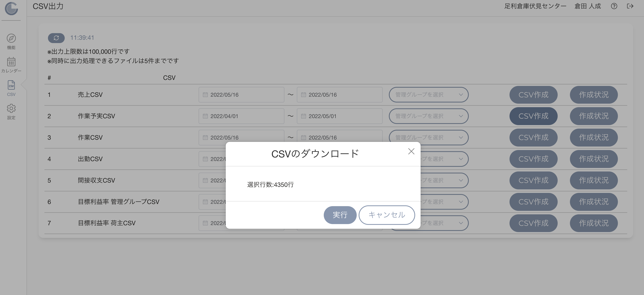Viewport: 644px width, 295px height.
Task: Click the start date field 2022/04/01
Action: pos(241,116)
